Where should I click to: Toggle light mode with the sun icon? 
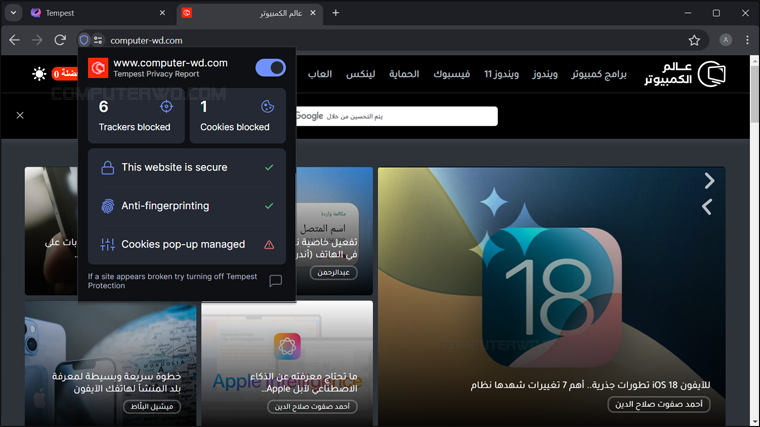39,74
